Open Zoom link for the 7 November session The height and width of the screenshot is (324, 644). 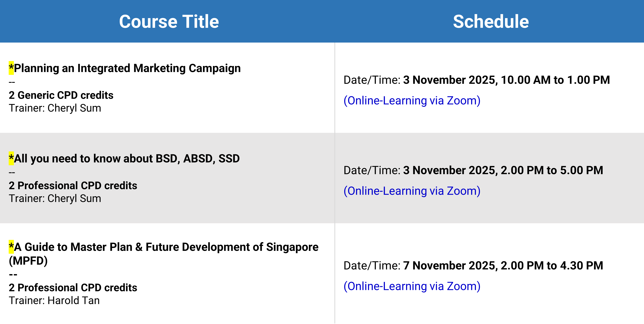412,286
